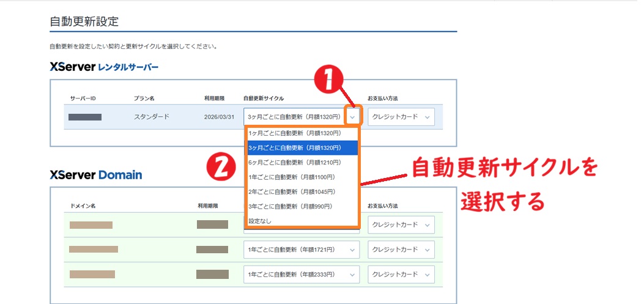The height and width of the screenshot is (304, 644).
Task: Click the XServer Domain logo
Action: coord(95,175)
